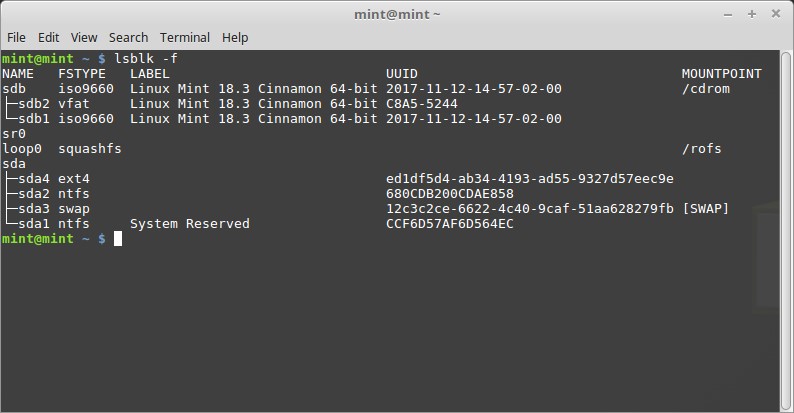The image size is (794, 413).
Task: Click the typed lsblk -f command
Action: click(147, 59)
